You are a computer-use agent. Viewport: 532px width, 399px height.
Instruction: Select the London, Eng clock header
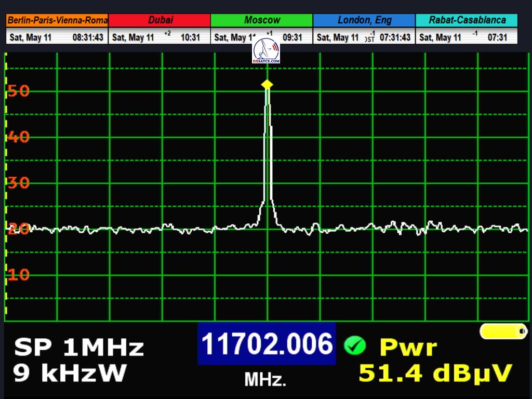(x=364, y=20)
